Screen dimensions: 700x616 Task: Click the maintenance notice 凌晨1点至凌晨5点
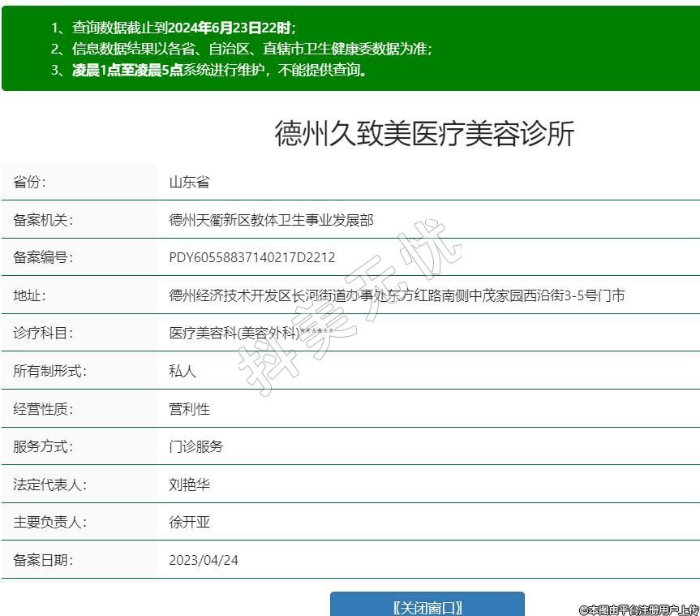click(127, 70)
